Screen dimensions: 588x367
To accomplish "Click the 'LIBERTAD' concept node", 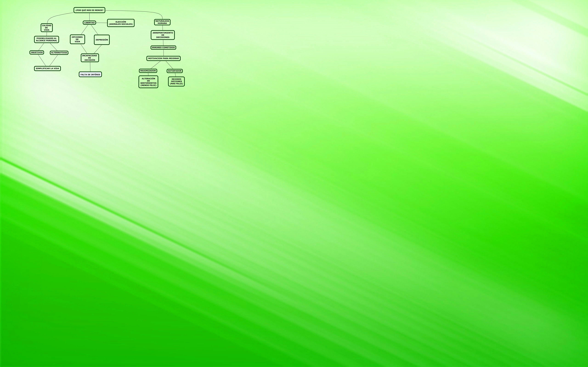I will (89, 23).
